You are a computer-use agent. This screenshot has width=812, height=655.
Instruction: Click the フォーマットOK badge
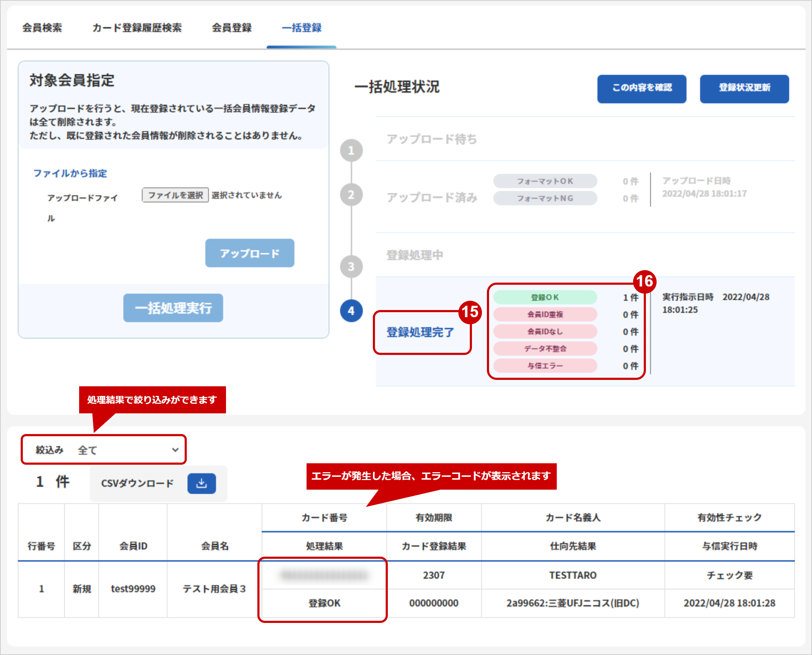(545, 181)
